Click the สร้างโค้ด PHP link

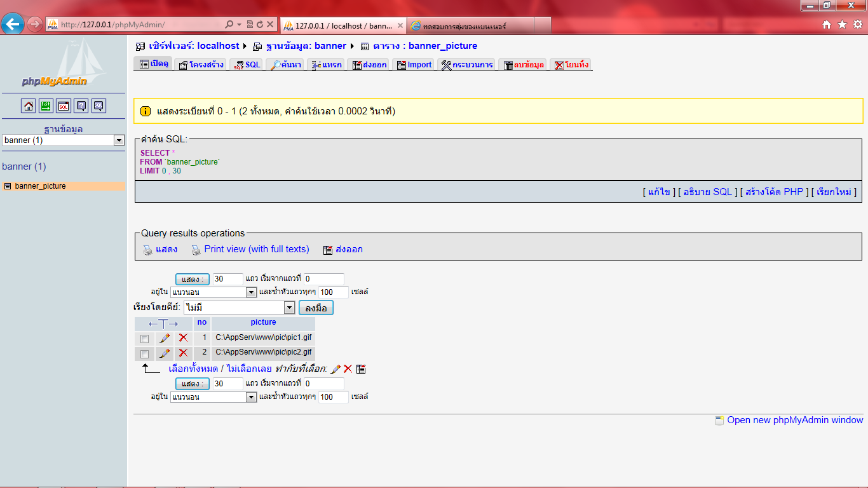click(x=775, y=191)
